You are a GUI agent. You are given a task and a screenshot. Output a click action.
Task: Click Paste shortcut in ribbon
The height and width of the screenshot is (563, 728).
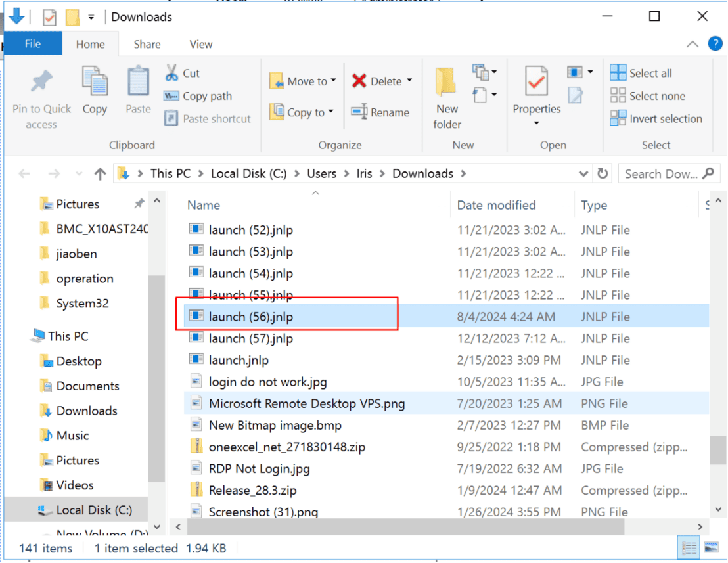[207, 119]
